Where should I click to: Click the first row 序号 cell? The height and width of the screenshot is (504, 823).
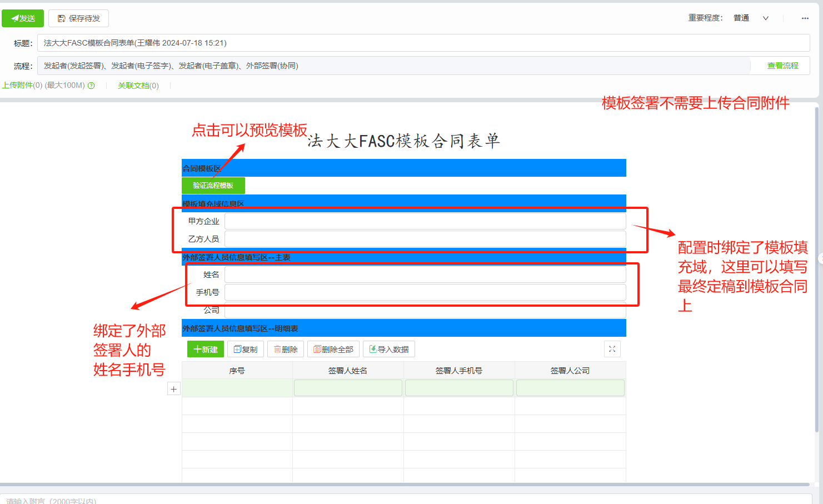pos(237,388)
